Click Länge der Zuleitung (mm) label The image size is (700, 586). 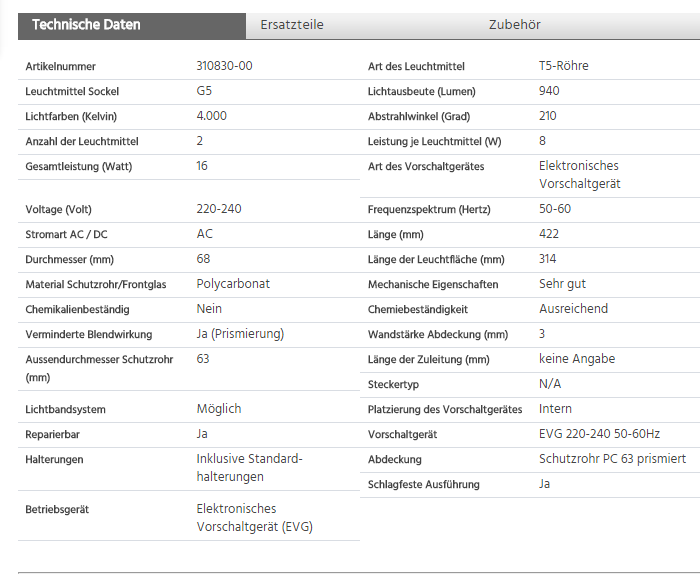[x=429, y=359]
